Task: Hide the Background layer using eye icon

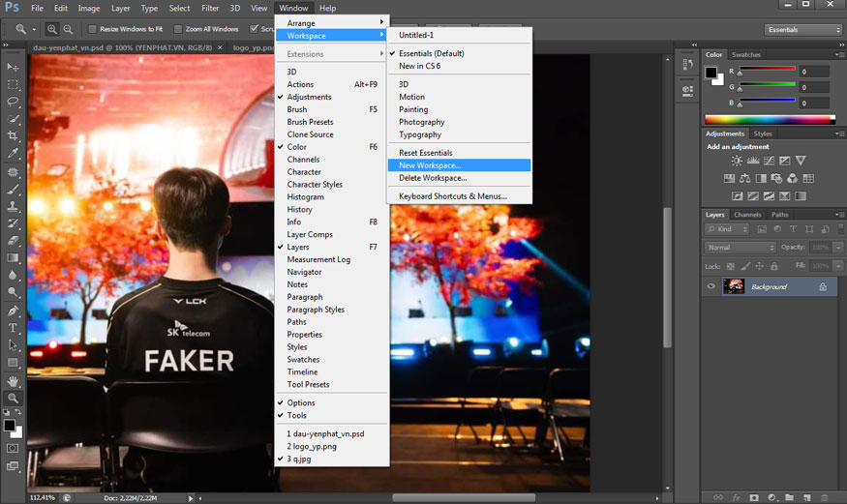Action: [x=711, y=286]
